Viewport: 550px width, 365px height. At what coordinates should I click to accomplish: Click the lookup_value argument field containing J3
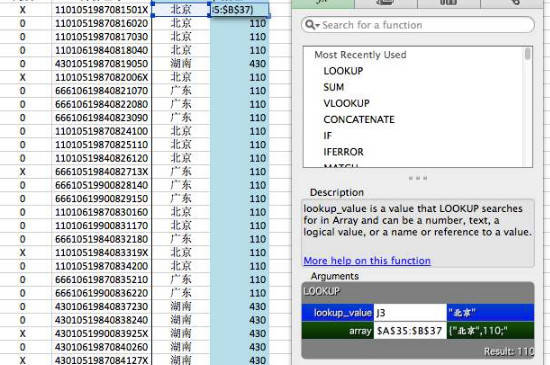(410, 312)
